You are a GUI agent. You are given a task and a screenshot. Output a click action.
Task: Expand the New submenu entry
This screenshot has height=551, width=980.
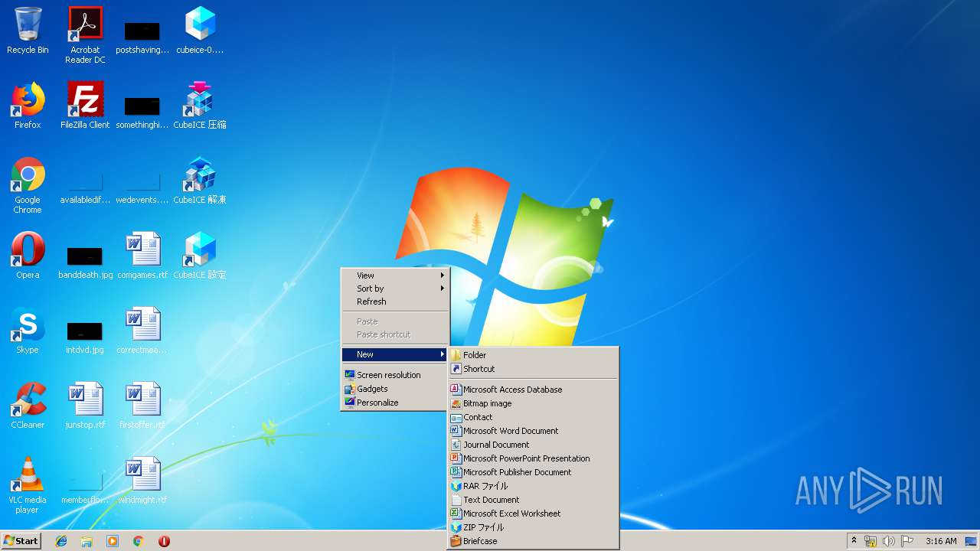pyautogui.click(x=395, y=354)
